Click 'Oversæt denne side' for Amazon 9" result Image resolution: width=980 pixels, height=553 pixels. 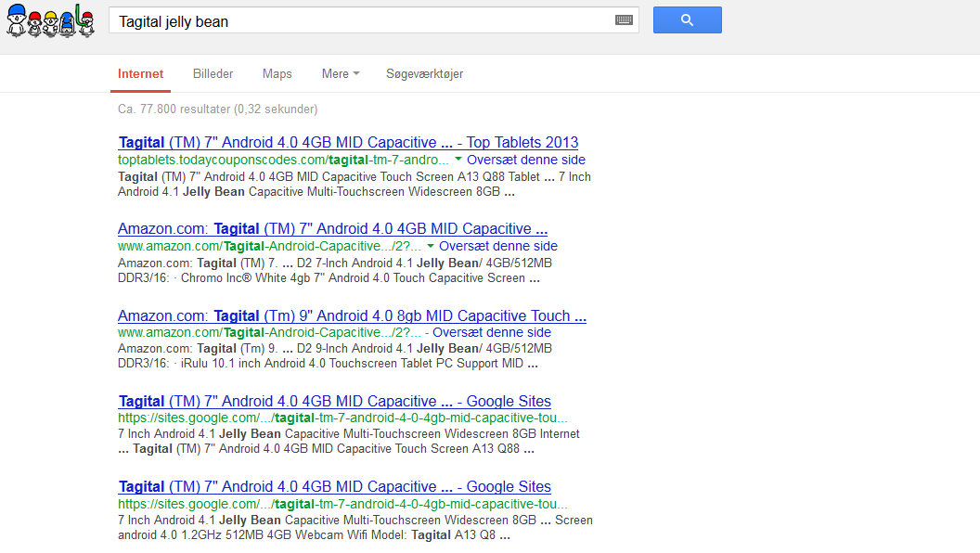pos(492,332)
